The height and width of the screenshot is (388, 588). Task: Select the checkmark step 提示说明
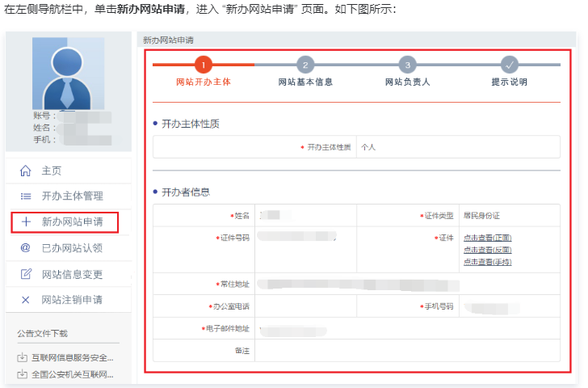pyautogui.click(x=510, y=65)
